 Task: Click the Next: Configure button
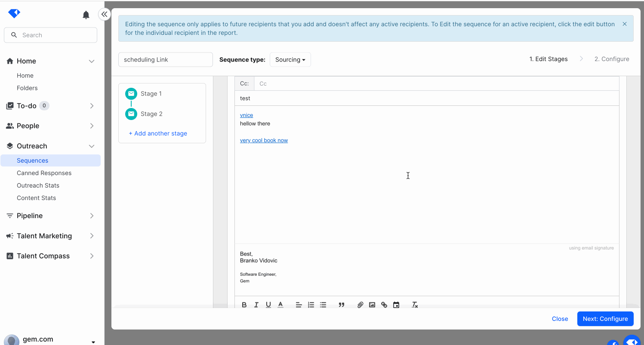(x=605, y=319)
